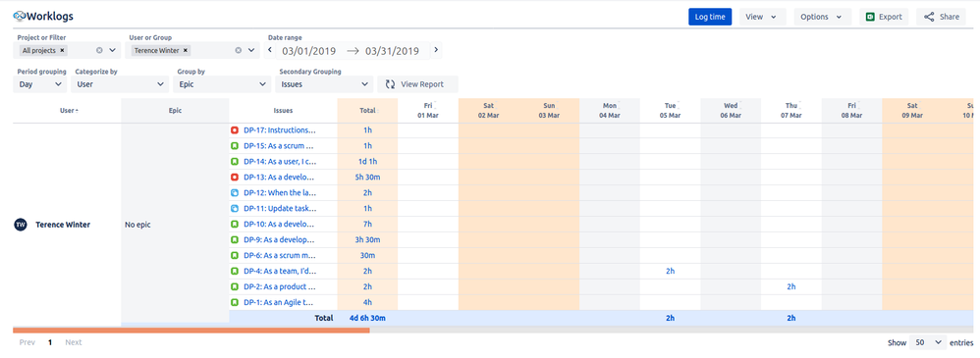The image size is (980, 358).
Task: Go to Next page
Action: point(74,342)
